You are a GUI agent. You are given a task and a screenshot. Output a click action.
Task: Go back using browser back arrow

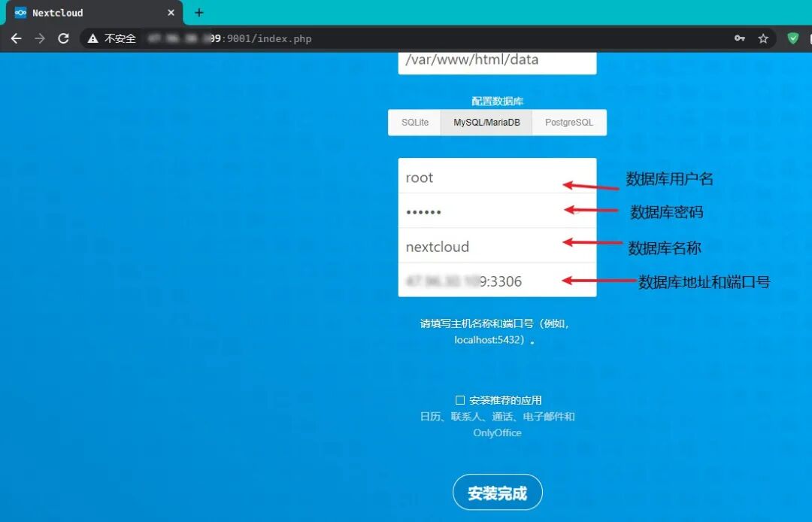click(x=16, y=38)
